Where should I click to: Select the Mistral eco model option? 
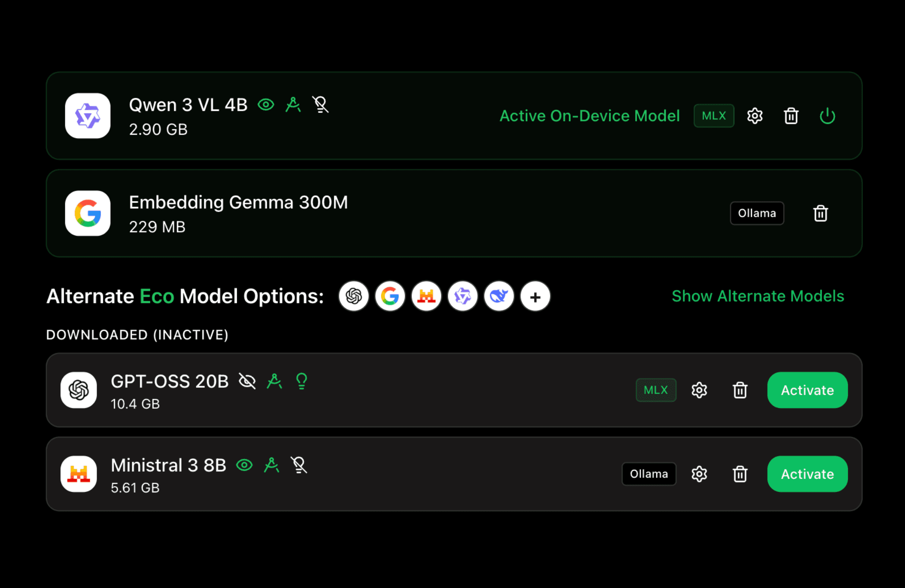(426, 296)
